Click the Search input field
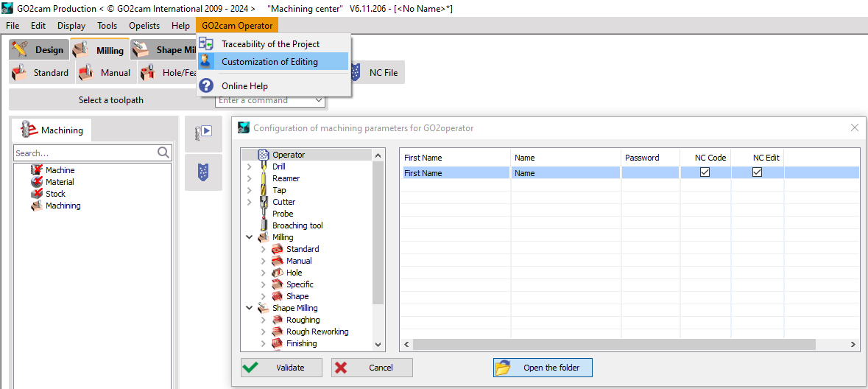This screenshot has height=389, width=868. (85, 153)
